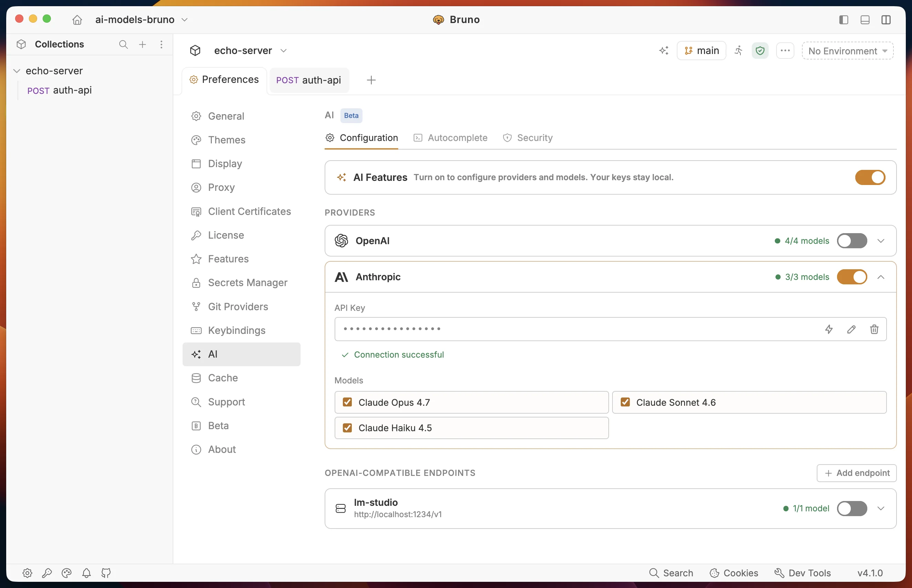
Task: Open General preferences section
Action: click(x=241, y=116)
